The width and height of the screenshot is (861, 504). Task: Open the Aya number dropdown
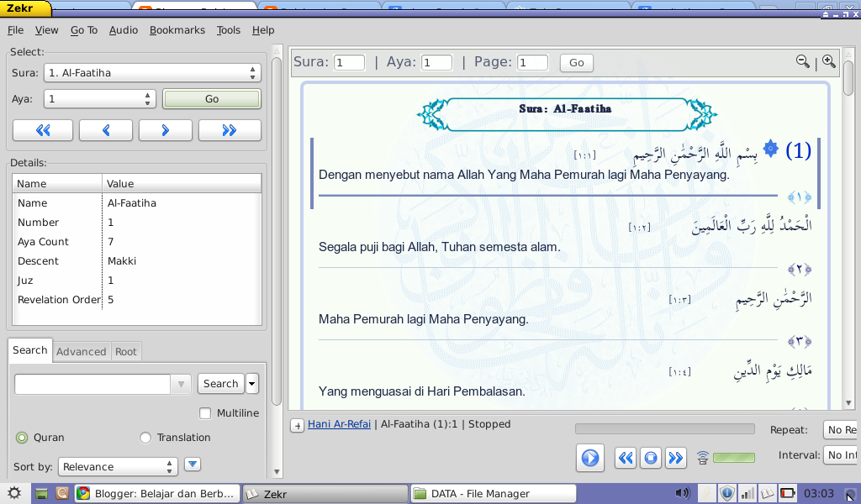pyautogui.click(x=100, y=99)
